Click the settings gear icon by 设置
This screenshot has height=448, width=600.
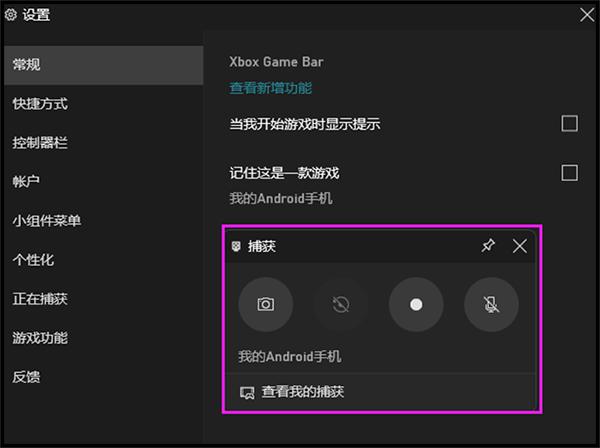[11, 15]
